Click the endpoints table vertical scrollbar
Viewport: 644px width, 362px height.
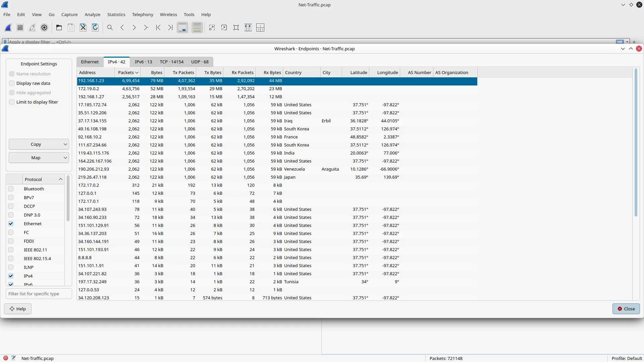click(x=636, y=142)
